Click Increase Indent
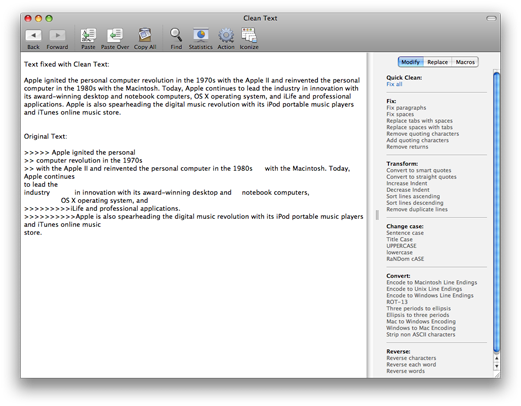 (x=407, y=183)
